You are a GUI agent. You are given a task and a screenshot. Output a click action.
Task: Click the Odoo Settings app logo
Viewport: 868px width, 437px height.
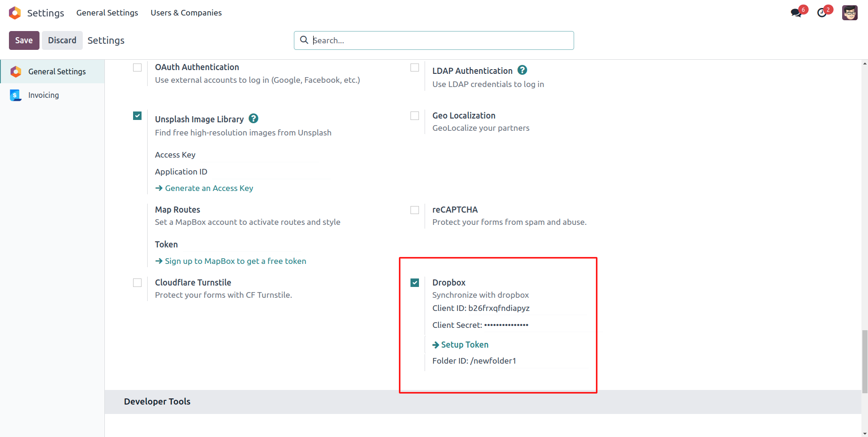click(15, 13)
